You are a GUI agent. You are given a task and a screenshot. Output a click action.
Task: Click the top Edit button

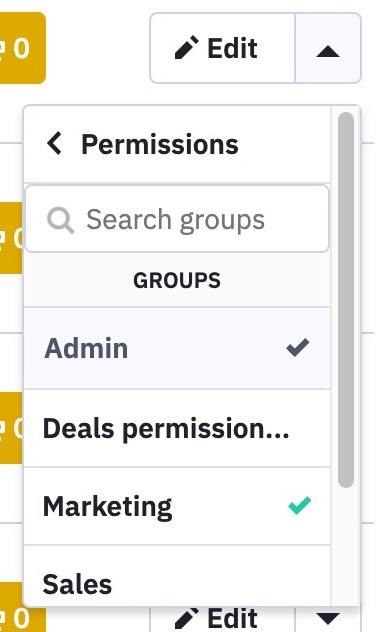coord(223,48)
